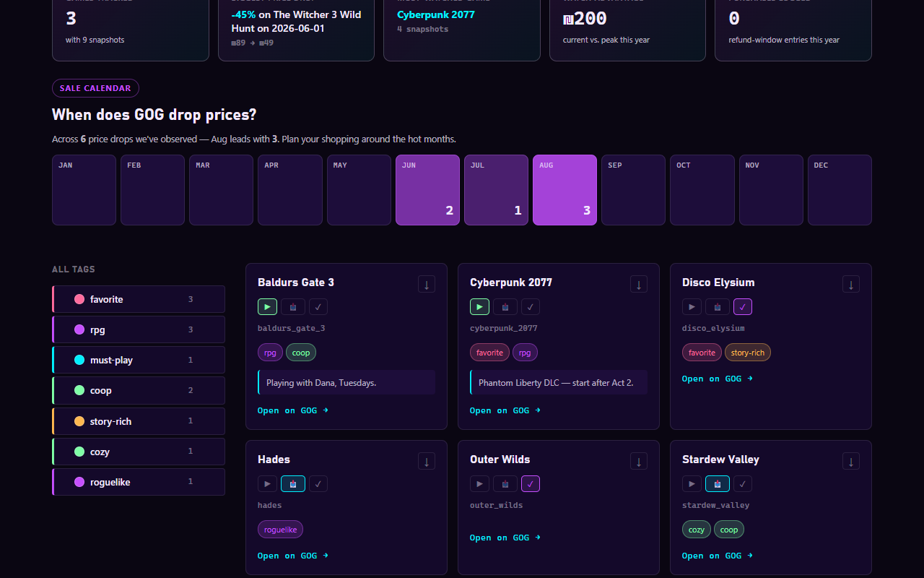Open Disco Elysium on GOG

pyautogui.click(x=718, y=379)
